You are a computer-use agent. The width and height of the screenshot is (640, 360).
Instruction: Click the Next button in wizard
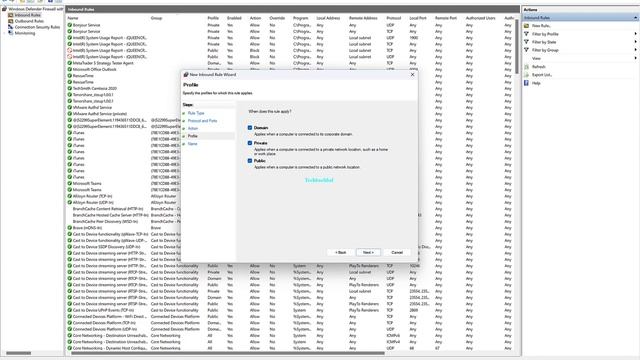(x=368, y=253)
